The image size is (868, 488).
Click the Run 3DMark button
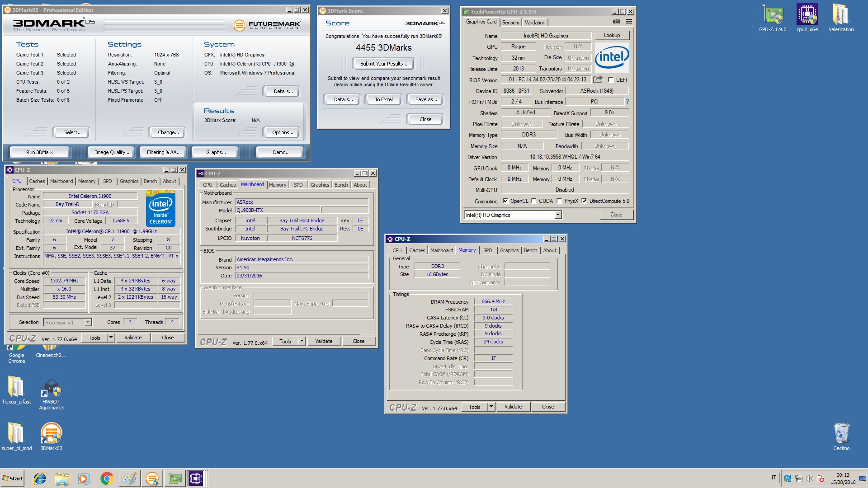click(39, 152)
